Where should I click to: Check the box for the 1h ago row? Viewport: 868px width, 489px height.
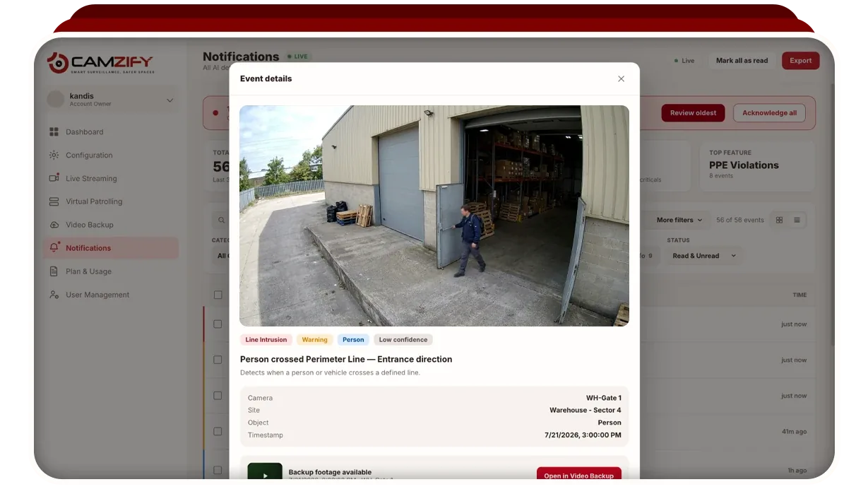click(x=218, y=471)
